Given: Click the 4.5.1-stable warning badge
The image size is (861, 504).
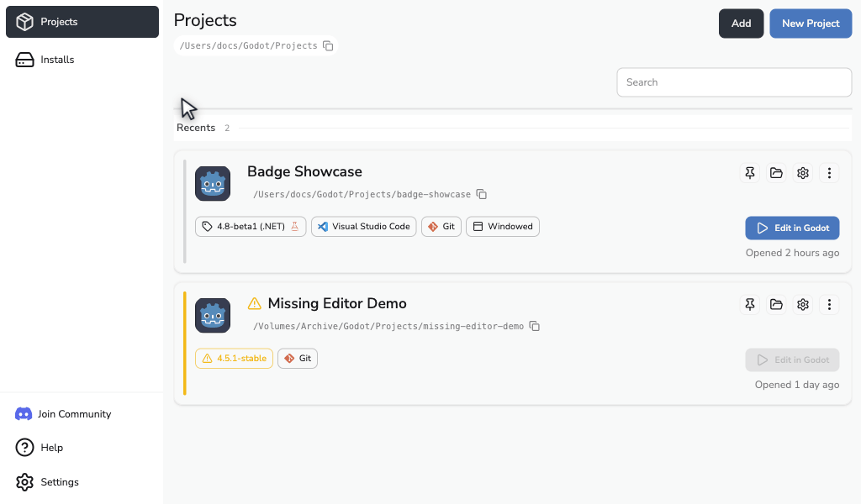Looking at the screenshot, I should (x=234, y=358).
